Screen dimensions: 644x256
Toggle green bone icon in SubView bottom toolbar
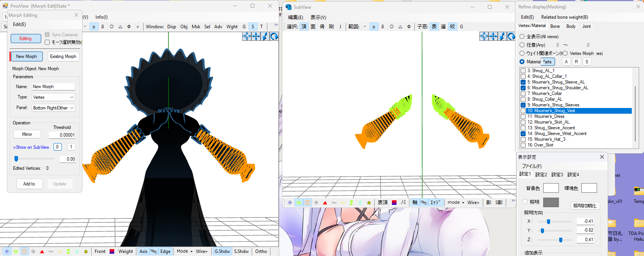click(x=351, y=203)
